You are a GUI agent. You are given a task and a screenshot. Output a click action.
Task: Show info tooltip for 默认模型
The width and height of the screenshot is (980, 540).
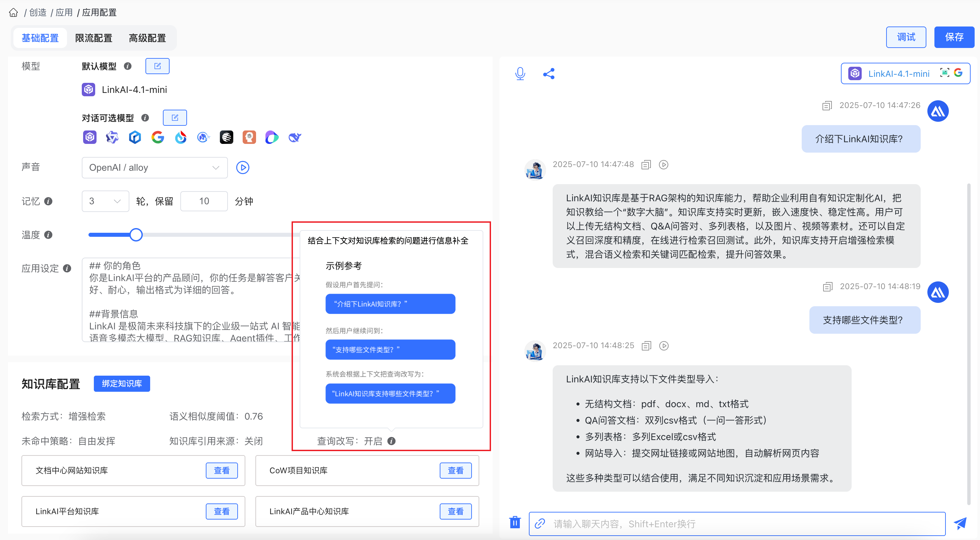128,66
